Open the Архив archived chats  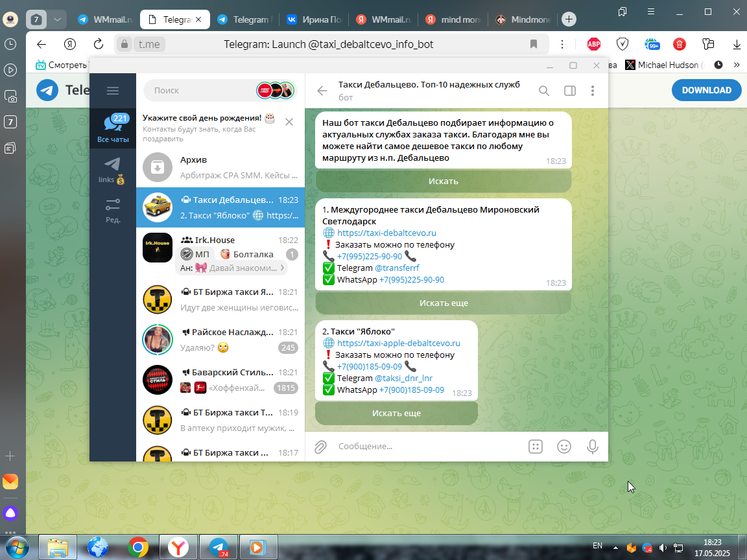(220, 167)
